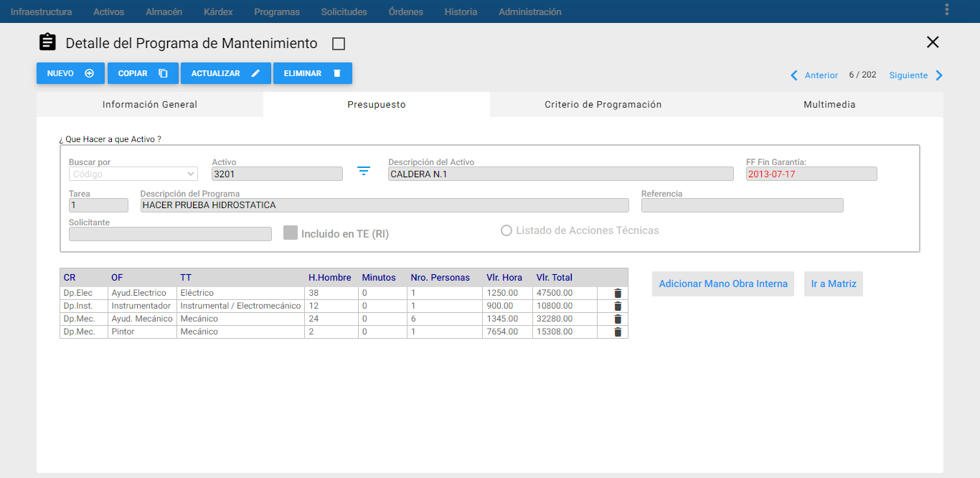Screen dimensions: 980x478
Task: Click the 1345.00 hourly value cell
Action: coord(509,319)
